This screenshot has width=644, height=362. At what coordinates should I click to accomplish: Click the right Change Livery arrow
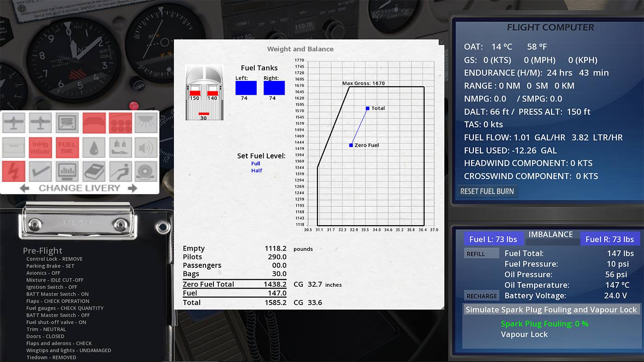tap(132, 188)
